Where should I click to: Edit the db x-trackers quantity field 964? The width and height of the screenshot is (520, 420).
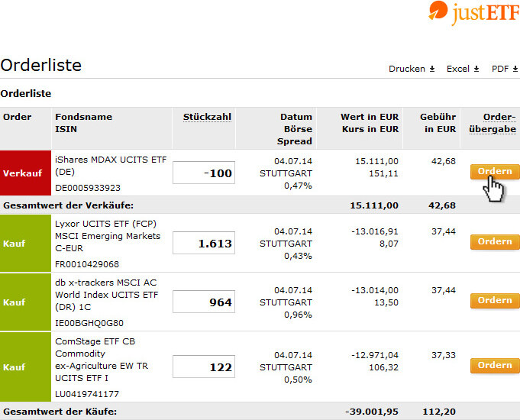point(203,302)
